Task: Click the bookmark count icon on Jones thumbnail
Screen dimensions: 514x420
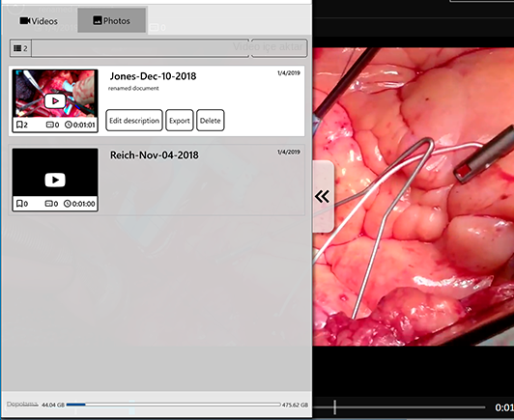Action: [19, 125]
